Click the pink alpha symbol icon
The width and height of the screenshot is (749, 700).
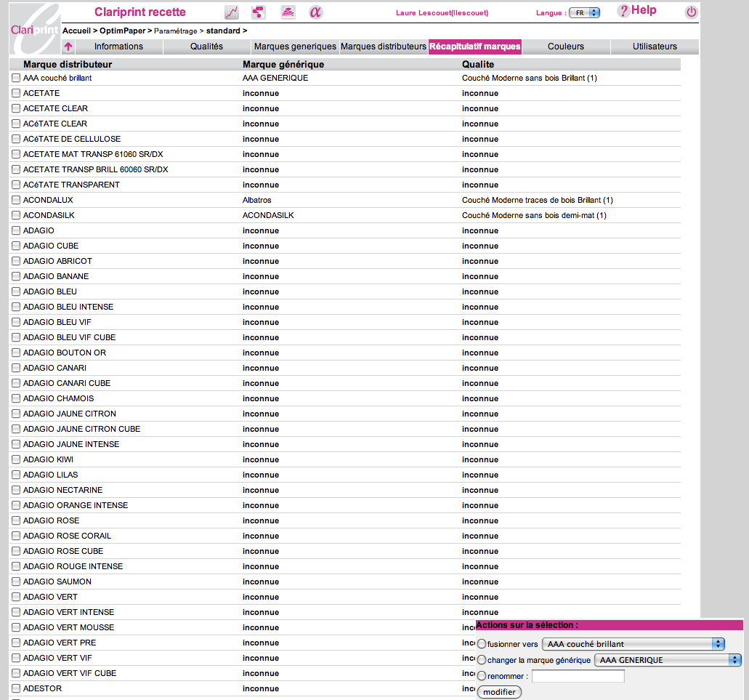pos(315,12)
